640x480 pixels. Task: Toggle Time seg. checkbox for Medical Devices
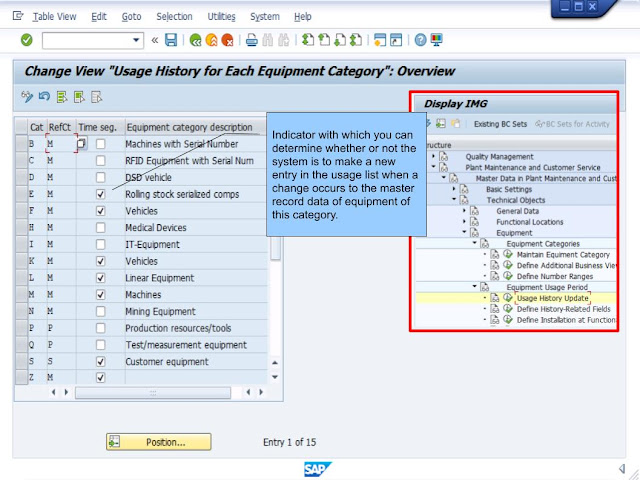point(100,227)
